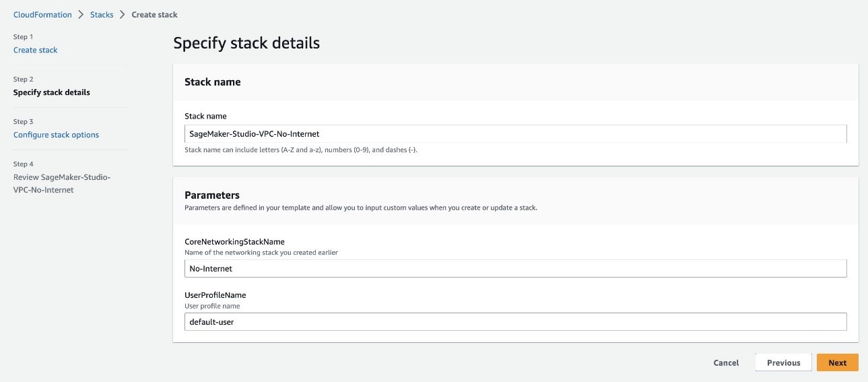Open Step 1 Create stack link
The height and width of the screenshot is (382, 868).
tap(36, 50)
